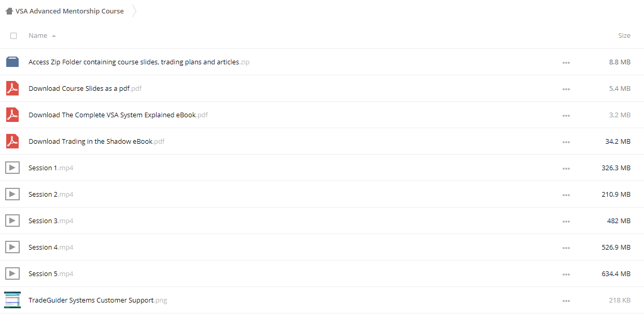Viewport: 644px width, 315px height.
Task: Open the Session 4.mp4 file link
Action: (51, 247)
